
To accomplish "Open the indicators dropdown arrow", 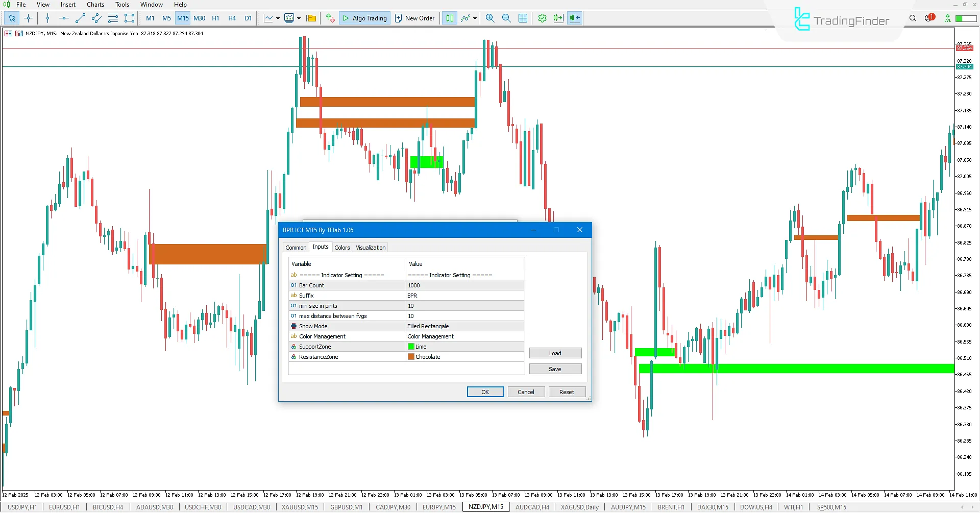I will (x=474, y=18).
